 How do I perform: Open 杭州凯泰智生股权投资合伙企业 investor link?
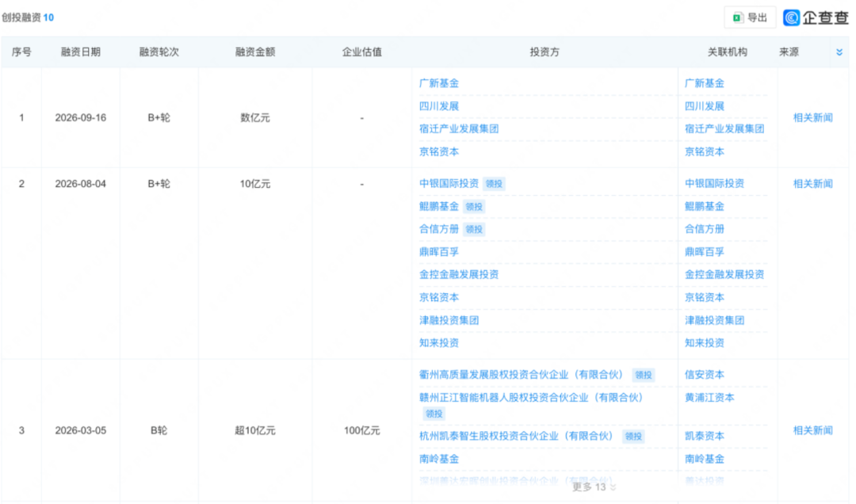517,436
